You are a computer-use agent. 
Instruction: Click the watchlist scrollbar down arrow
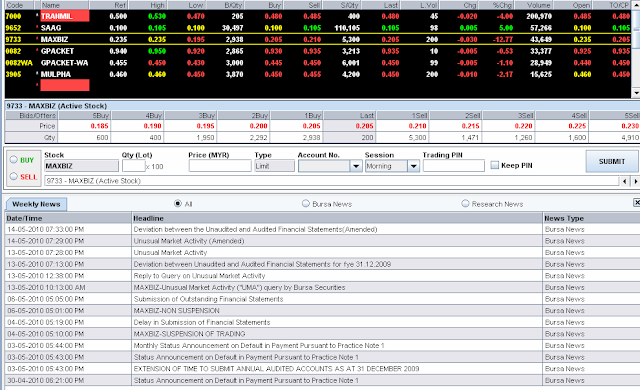pyautogui.click(x=636, y=93)
